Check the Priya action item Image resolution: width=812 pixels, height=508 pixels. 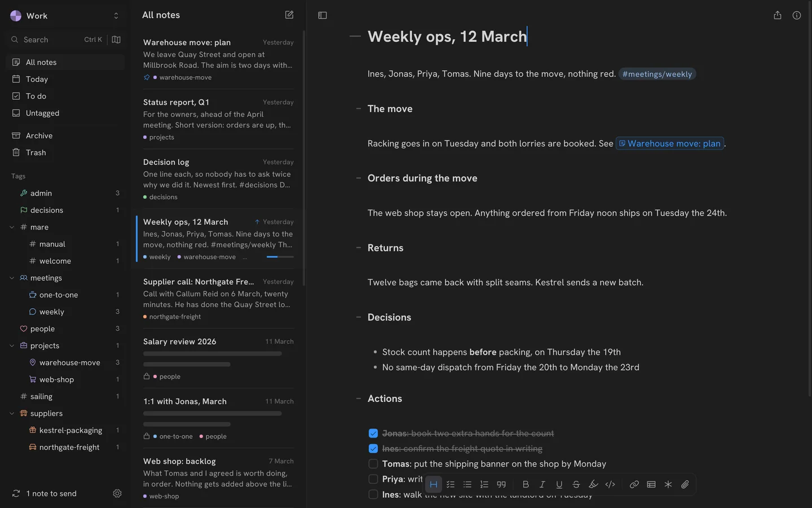[373, 479]
